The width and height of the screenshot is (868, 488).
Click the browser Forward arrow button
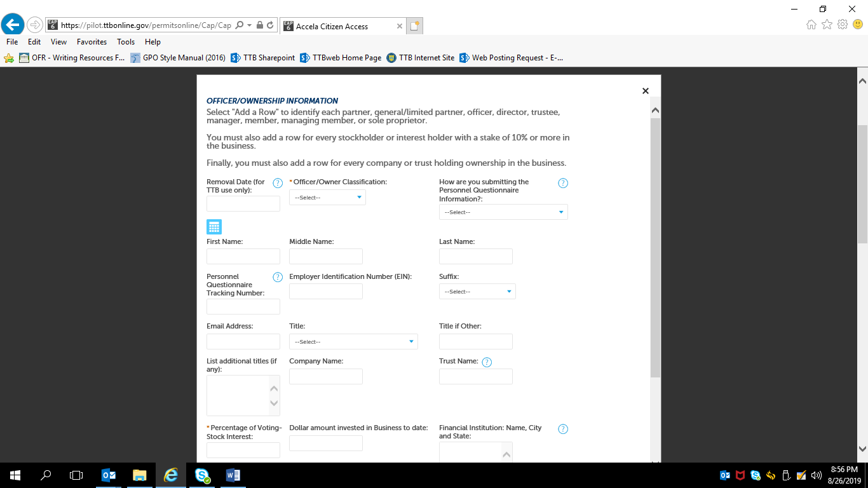pyautogui.click(x=34, y=25)
